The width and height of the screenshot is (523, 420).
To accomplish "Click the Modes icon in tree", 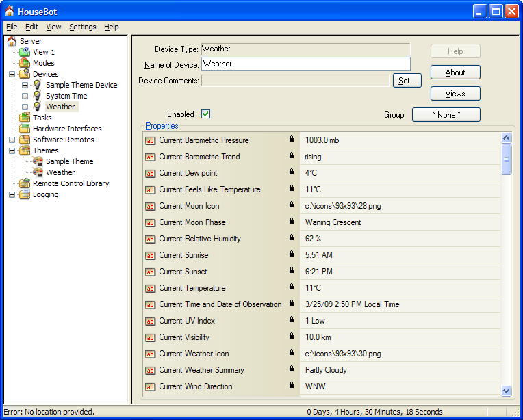I will 25,63.
